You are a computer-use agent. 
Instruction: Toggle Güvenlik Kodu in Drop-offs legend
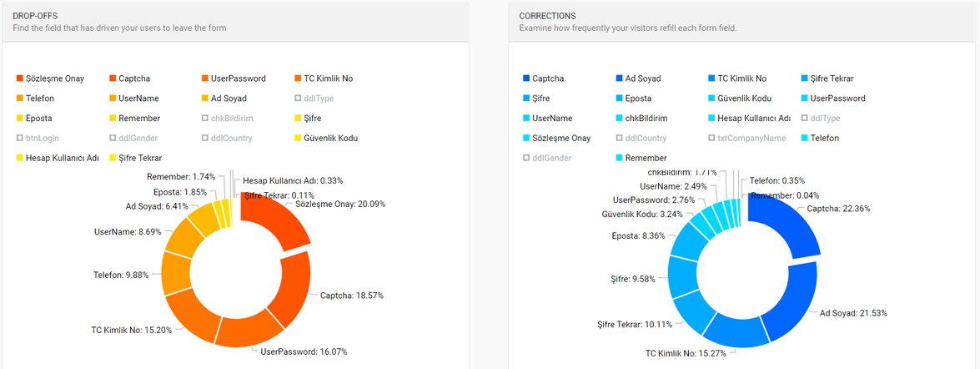[330, 138]
